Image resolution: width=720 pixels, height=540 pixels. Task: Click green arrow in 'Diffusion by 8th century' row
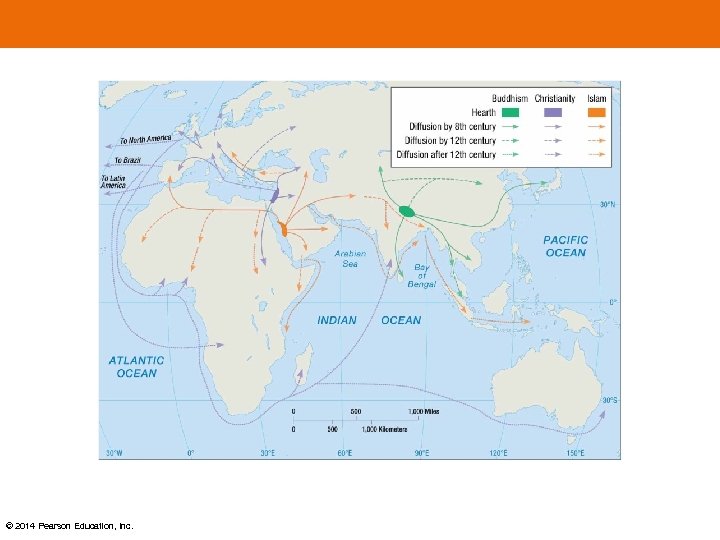(510, 127)
